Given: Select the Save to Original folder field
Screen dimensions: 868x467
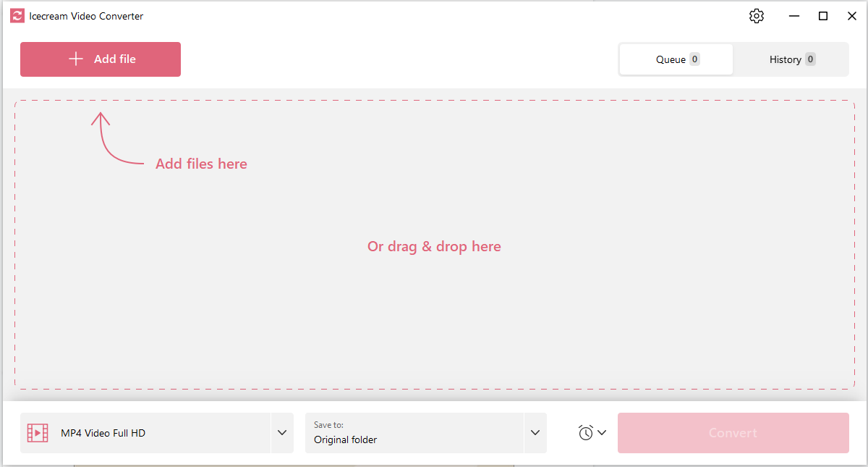Looking at the screenshot, I should [x=414, y=433].
